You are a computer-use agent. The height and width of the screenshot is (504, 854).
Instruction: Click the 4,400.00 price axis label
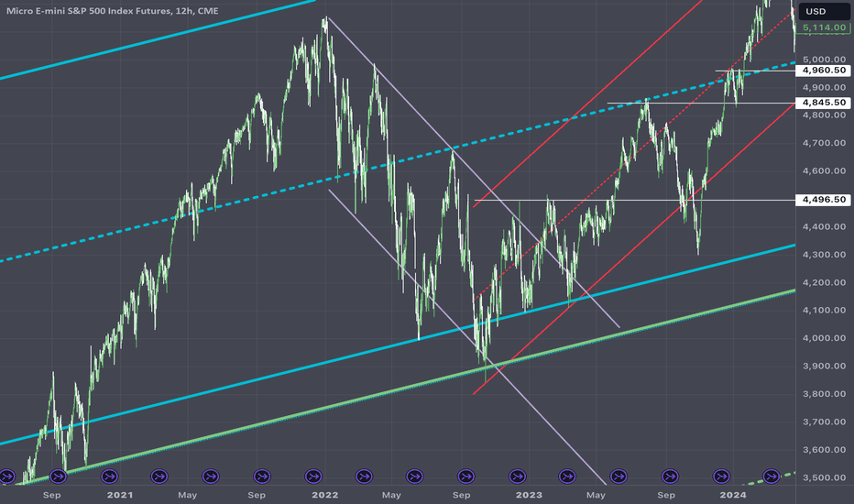(x=824, y=226)
